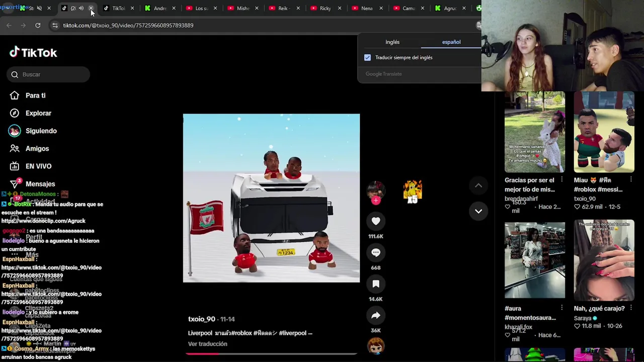Open options menu for the Miau video
The image size is (644, 362).
tap(631, 180)
